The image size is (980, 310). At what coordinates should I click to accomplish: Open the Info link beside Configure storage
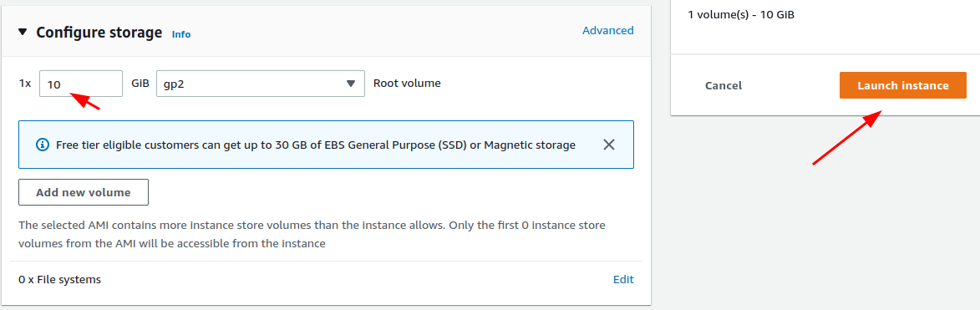pos(181,34)
